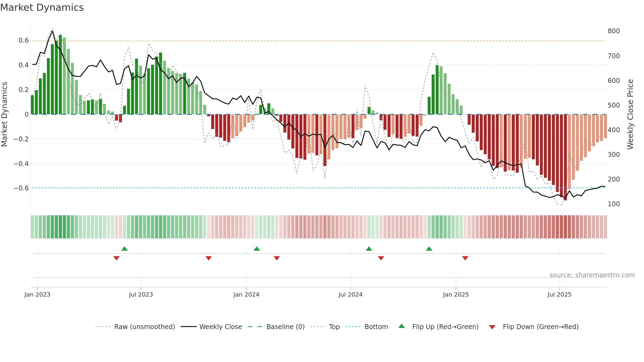Click the Jul 2025 axis label
Image resolution: width=644 pixels, height=362 pixels.
click(559, 294)
